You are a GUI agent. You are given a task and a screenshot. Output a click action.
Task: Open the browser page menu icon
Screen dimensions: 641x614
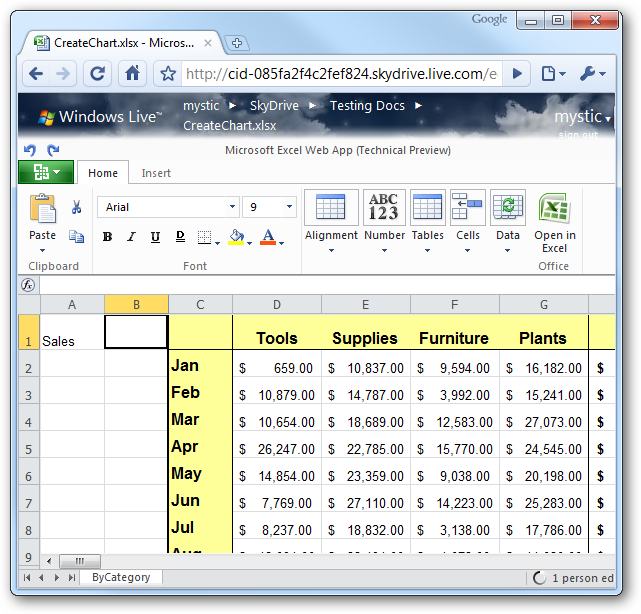click(x=553, y=74)
